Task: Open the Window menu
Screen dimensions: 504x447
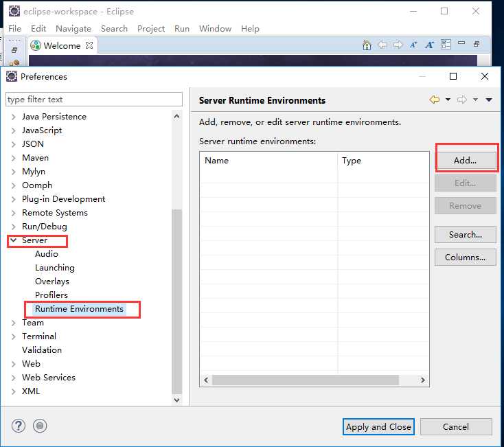Action: click(215, 29)
